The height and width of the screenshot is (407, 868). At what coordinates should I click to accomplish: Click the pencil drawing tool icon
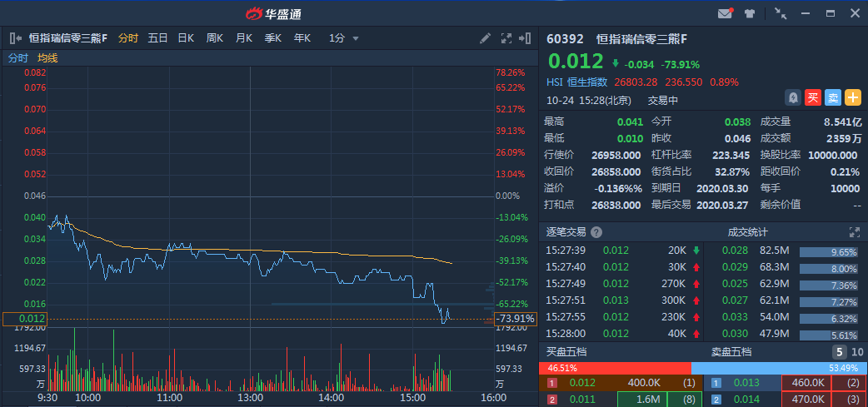point(486,38)
